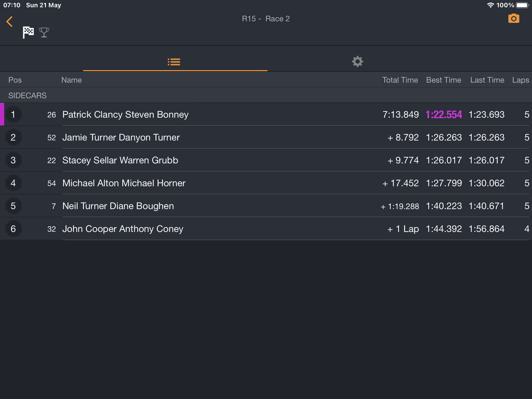The image size is (532, 399).
Task: Select the purple best time 1:22.554
Action: (444, 115)
